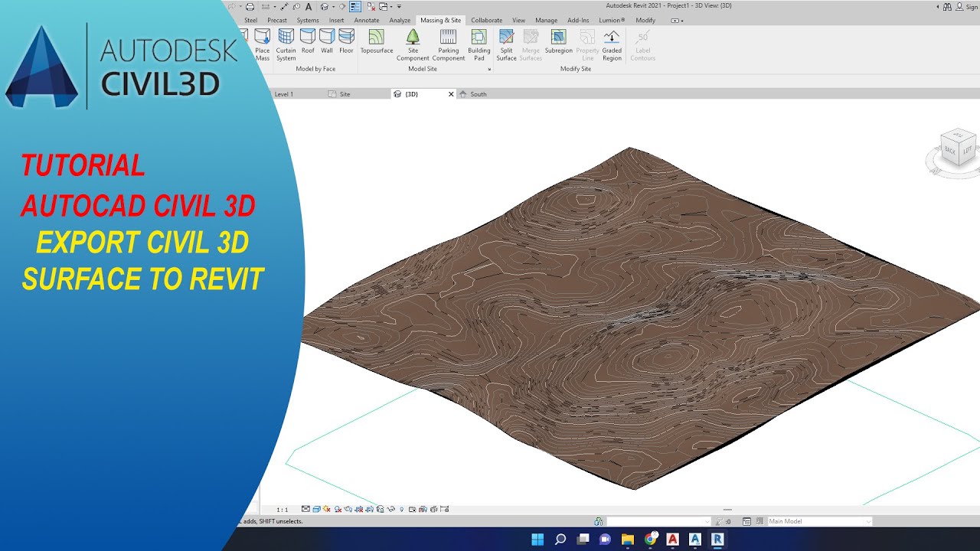
Task: Open the Switch Windows dropdown arrow
Action: point(391,6)
